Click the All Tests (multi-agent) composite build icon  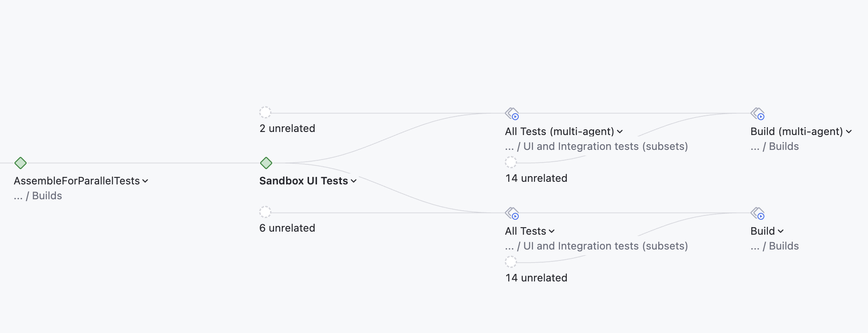click(x=512, y=114)
